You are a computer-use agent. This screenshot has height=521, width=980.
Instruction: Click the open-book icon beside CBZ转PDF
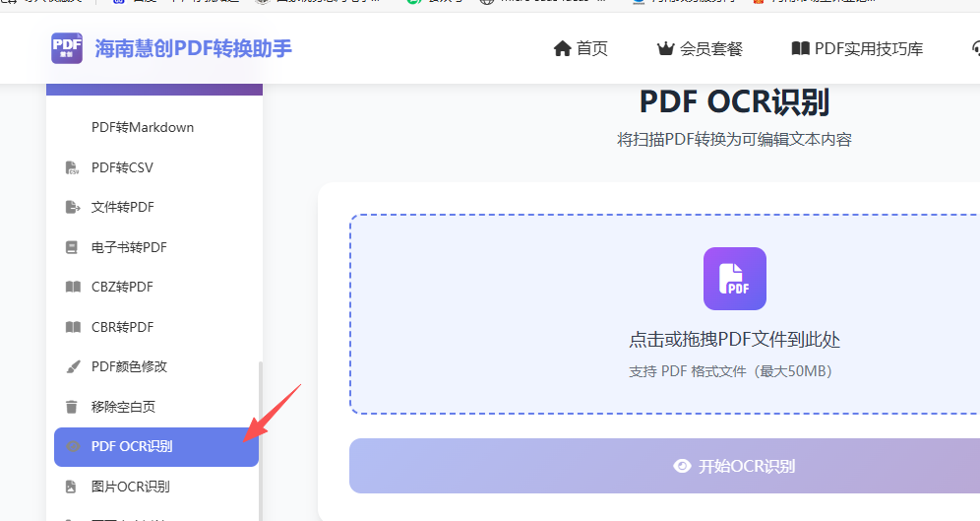tap(73, 287)
